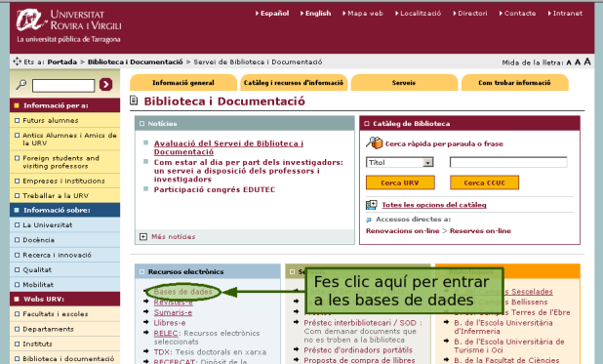The height and width of the screenshot is (364, 603).
Task: Switch language to English
Action: pos(318,13)
